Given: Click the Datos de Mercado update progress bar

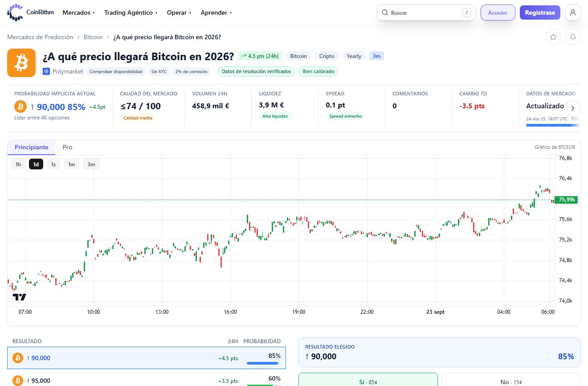Looking at the screenshot, I should click(x=553, y=125).
